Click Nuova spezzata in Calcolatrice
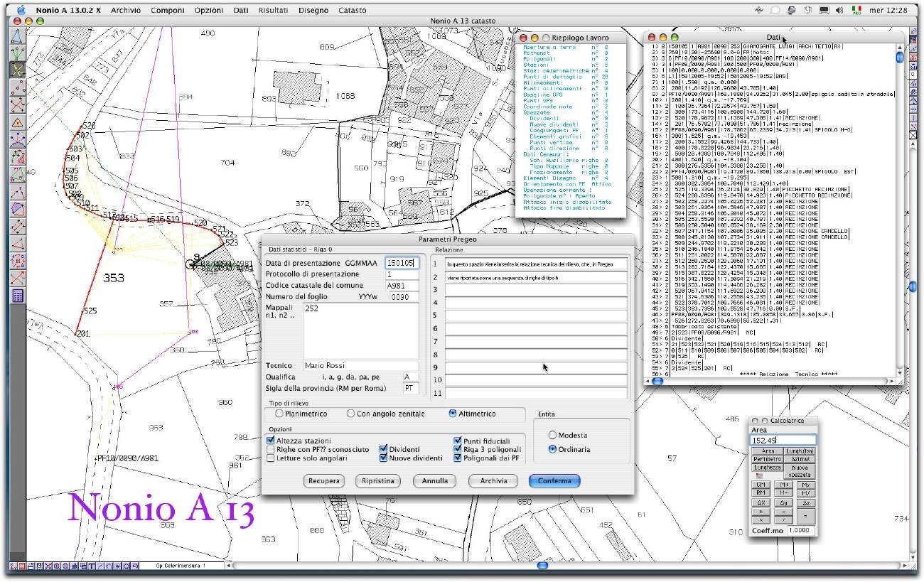The width and height of the screenshot is (924, 582). click(800, 472)
